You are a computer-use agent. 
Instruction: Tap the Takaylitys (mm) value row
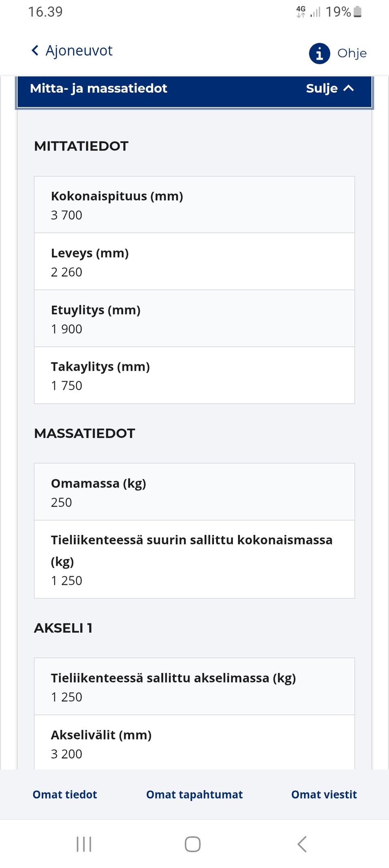click(194, 375)
